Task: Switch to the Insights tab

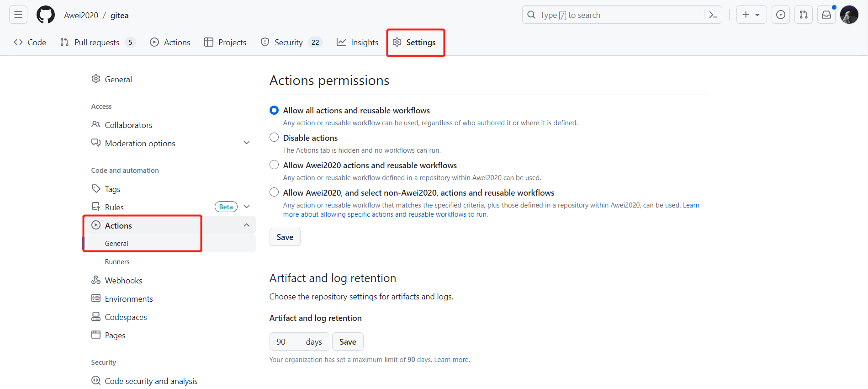Action: point(358,43)
